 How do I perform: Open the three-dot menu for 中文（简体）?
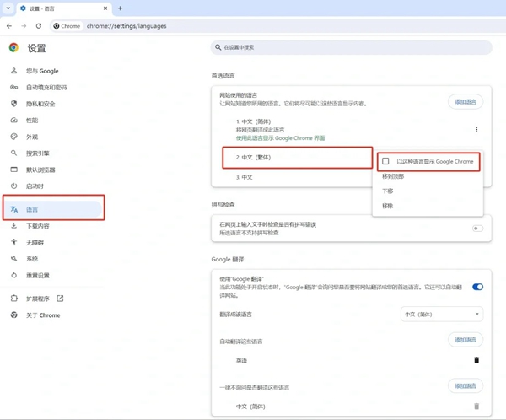(x=476, y=129)
